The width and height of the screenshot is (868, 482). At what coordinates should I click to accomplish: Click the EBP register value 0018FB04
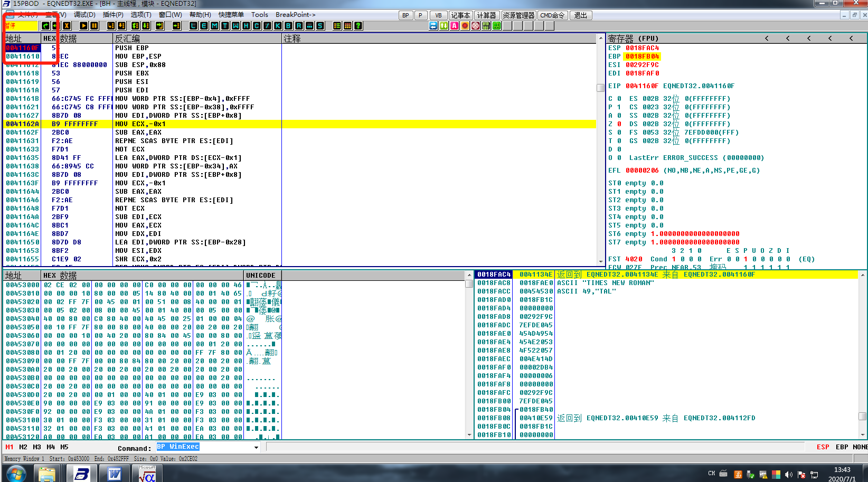(642, 56)
